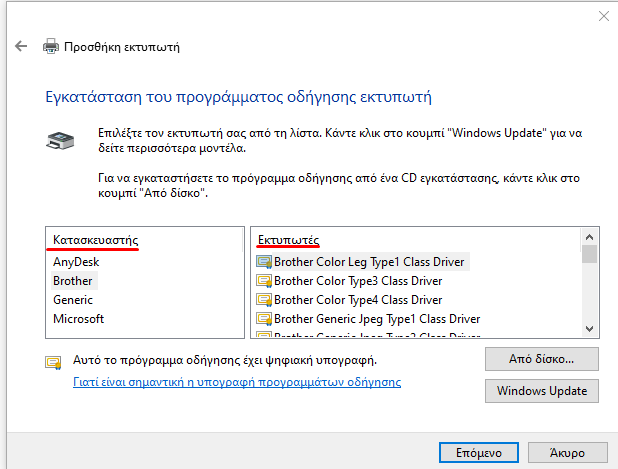Select Brother Generic Jpeg Type1 Class Driver
This screenshot has height=469, width=618.
pos(377,319)
